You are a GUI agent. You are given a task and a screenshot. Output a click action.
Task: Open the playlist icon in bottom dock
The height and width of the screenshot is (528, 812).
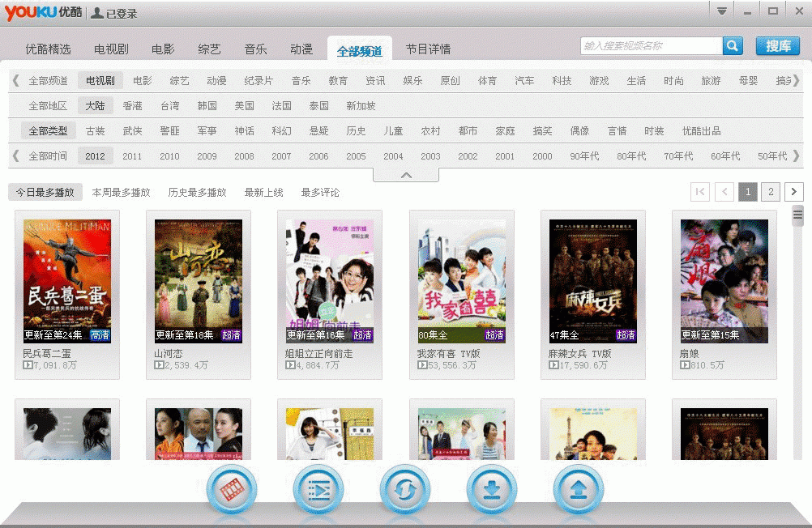coord(318,490)
